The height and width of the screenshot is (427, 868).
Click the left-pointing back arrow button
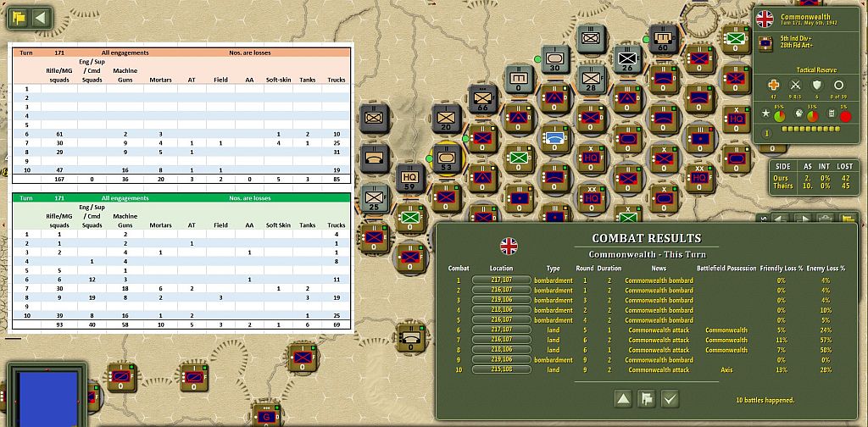[x=40, y=19]
